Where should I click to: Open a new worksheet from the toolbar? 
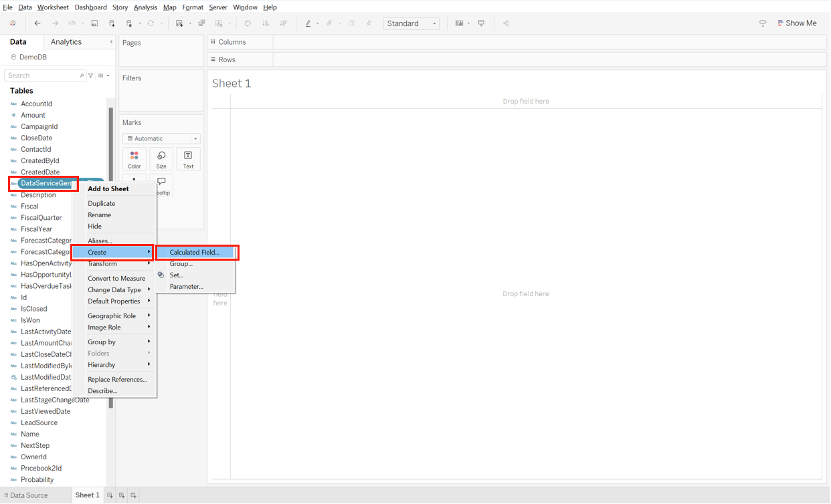[x=179, y=23]
